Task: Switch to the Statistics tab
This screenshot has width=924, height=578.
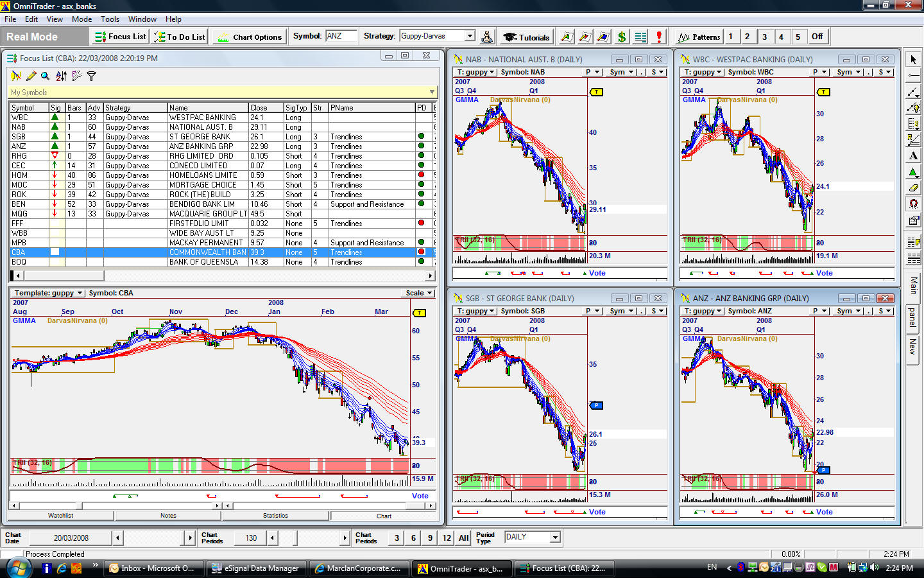Action: pyautogui.click(x=275, y=516)
